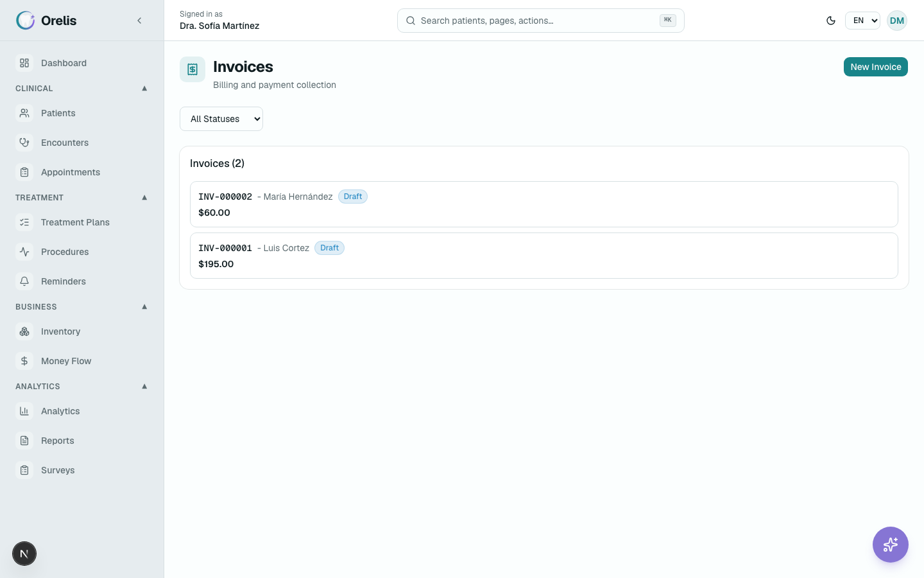Screen dimensions: 924x578
Task: Open invoice INV-000001 for Luis Cortez
Action: 544,256
